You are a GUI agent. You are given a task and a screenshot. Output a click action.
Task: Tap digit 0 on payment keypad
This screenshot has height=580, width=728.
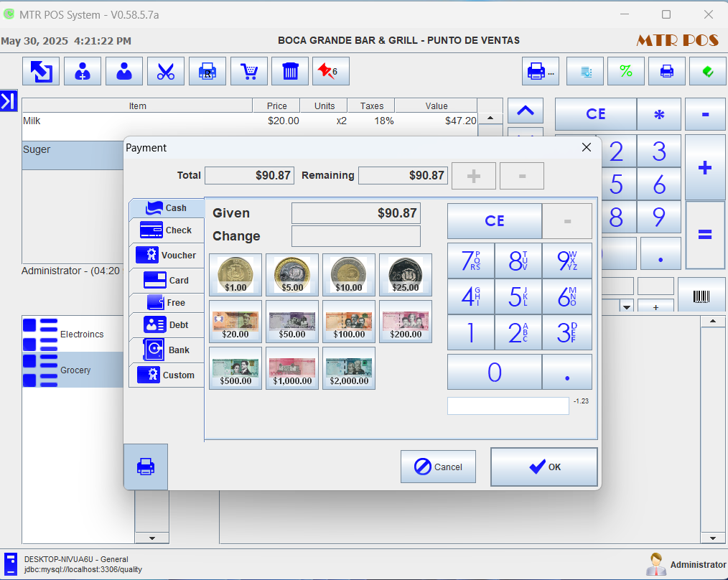[495, 372]
